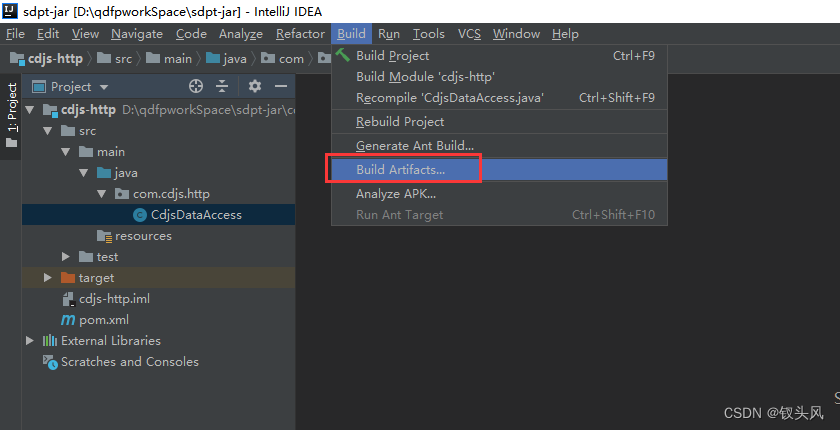Close the open Build menu
Screen dimensions: 840x430
pos(351,34)
